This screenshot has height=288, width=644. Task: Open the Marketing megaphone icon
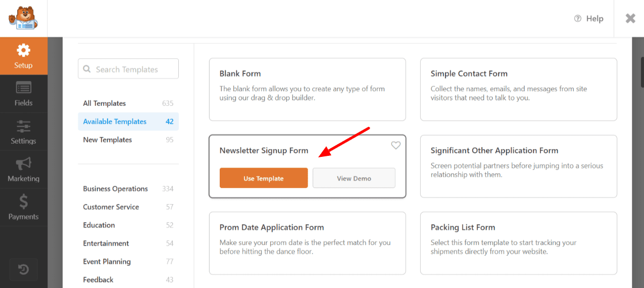click(x=23, y=164)
